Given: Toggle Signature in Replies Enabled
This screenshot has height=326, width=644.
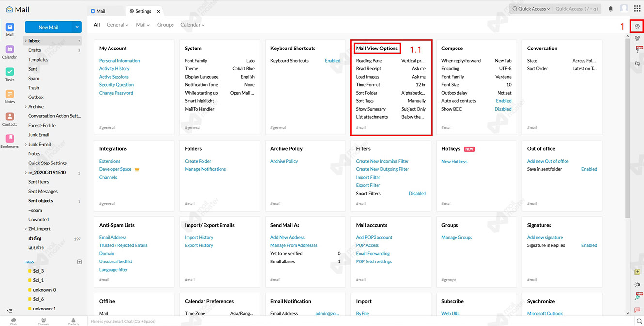Looking at the screenshot, I should (x=589, y=245).
